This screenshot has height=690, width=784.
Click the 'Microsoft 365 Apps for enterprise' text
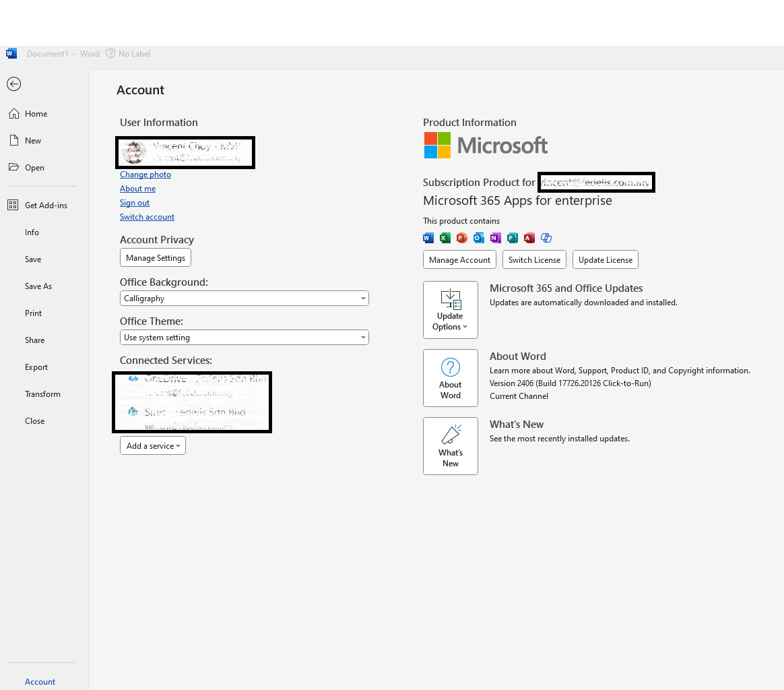[517, 201]
